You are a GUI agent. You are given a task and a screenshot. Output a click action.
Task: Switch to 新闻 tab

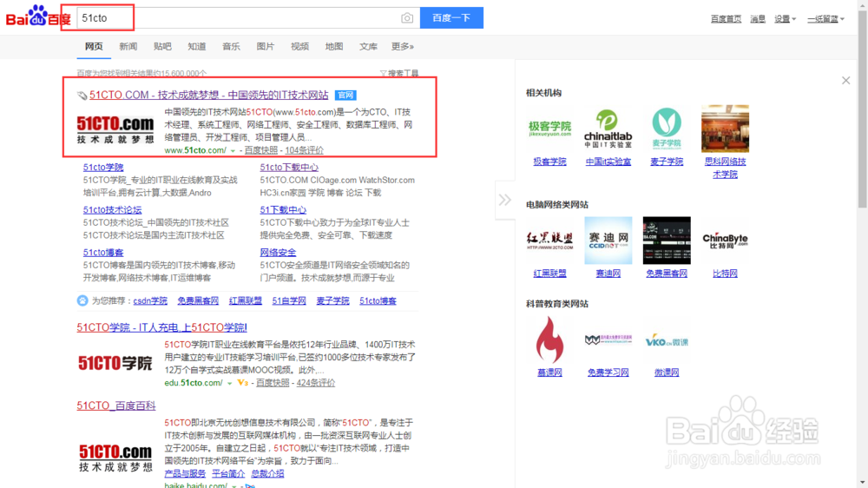click(128, 47)
